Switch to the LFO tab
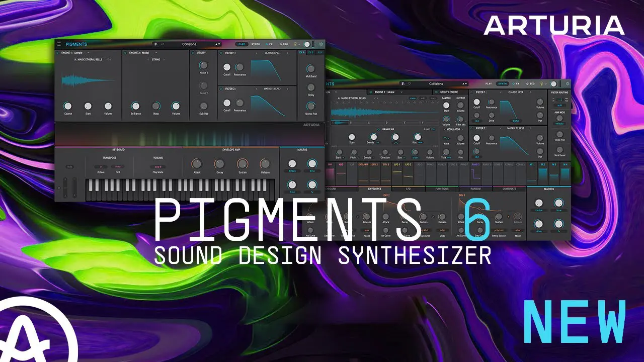The width and height of the screenshot is (644, 362). pos(409,189)
